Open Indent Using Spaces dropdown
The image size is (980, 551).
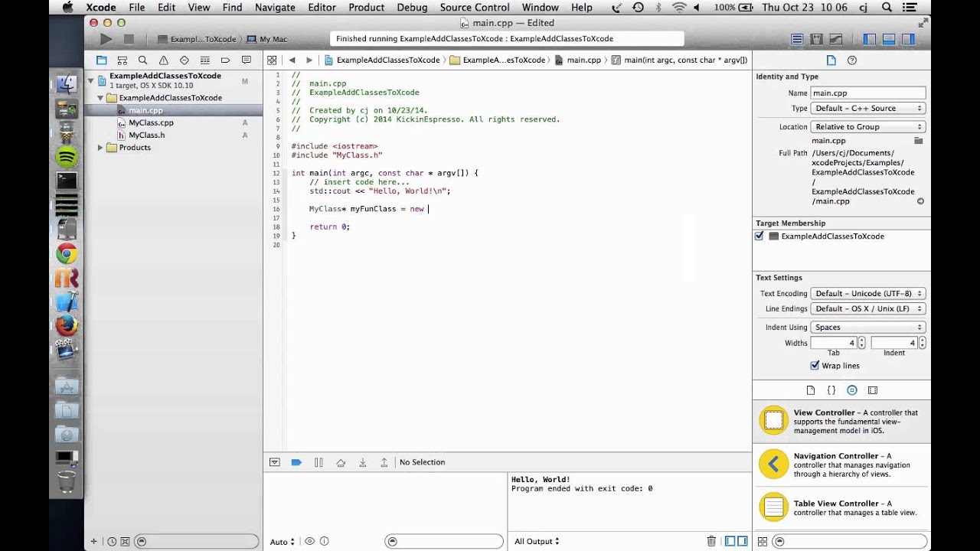click(868, 327)
